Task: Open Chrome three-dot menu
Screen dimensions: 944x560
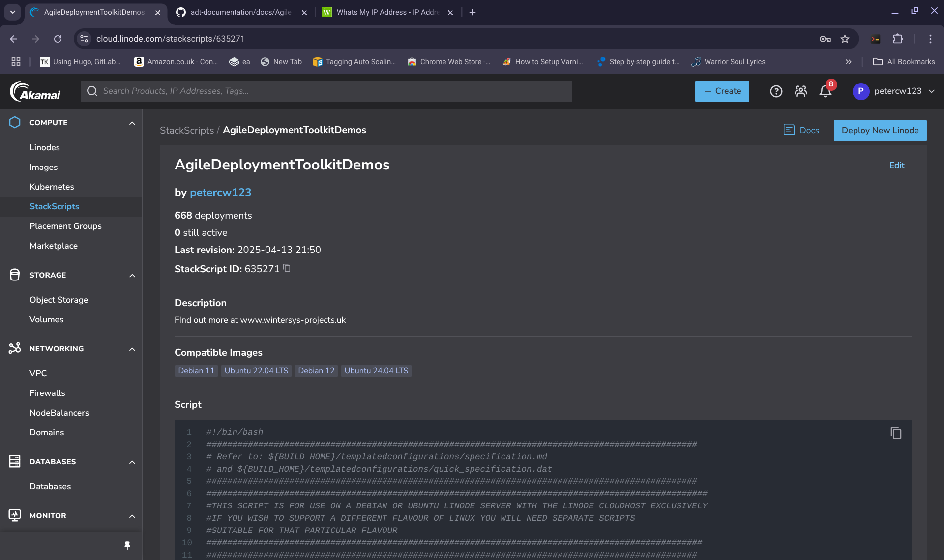Action: [x=930, y=39]
